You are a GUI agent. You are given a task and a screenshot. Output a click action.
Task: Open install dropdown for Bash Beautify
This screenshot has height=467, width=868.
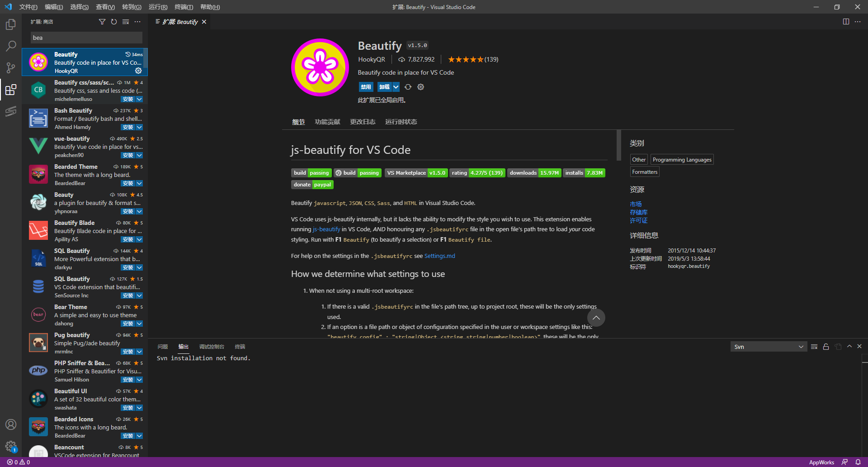click(139, 127)
